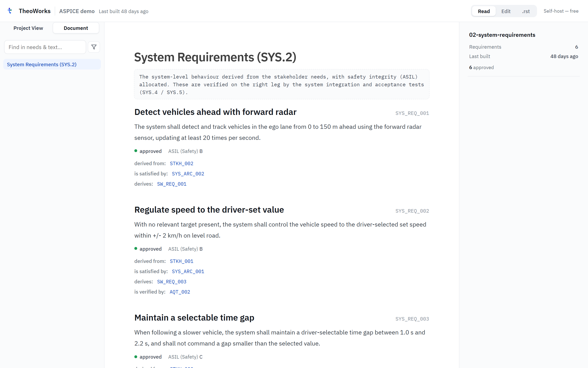Click heading Regulate speed to the driver-set value
This screenshot has width=588, height=368.
tap(209, 210)
